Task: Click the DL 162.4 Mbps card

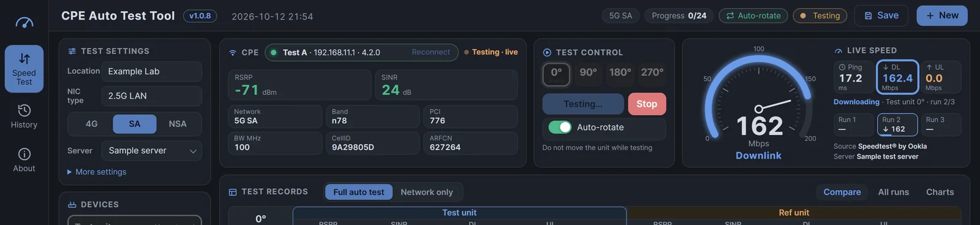Action: [x=897, y=77]
